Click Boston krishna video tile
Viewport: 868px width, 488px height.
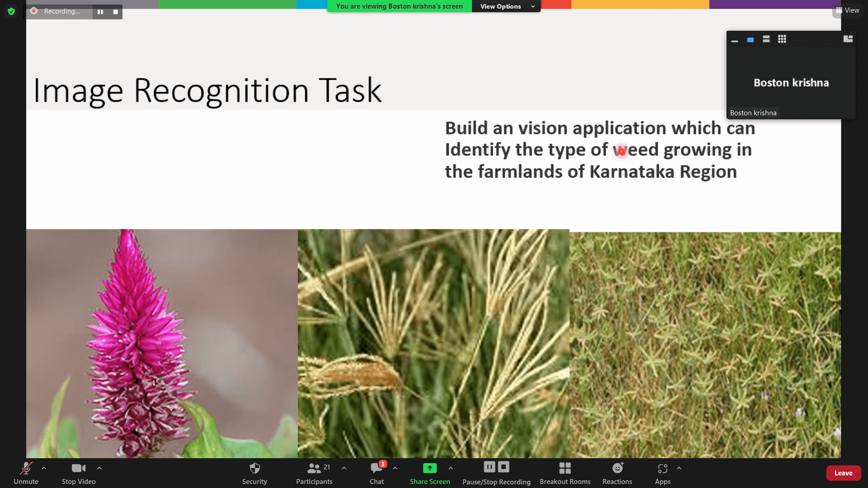point(791,83)
